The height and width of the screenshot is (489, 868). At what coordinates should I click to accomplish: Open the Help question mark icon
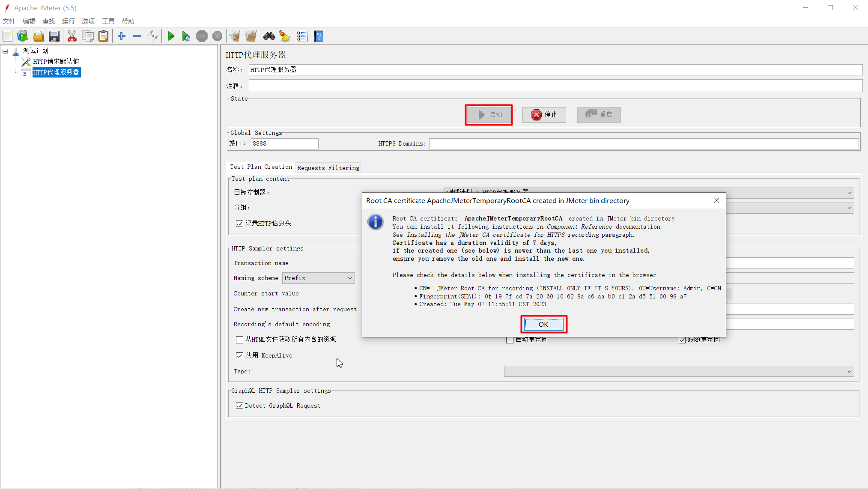coord(319,36)
